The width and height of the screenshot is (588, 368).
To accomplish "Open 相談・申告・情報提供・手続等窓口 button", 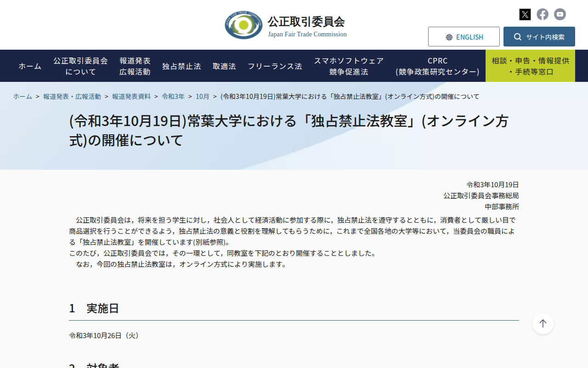I will pos(530,66).
